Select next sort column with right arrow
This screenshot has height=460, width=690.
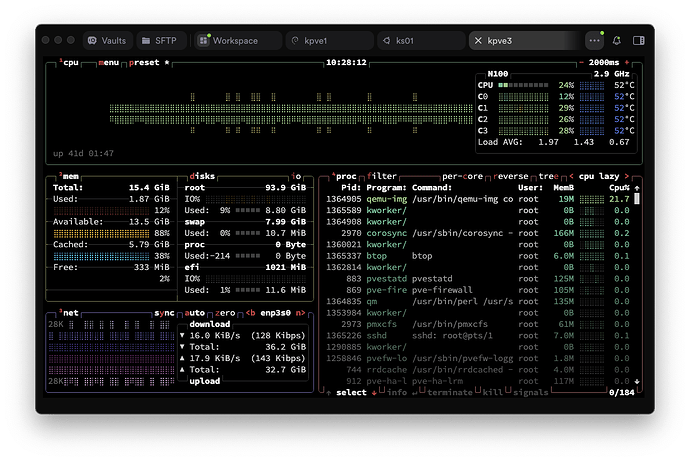click(x=627, y=176)
